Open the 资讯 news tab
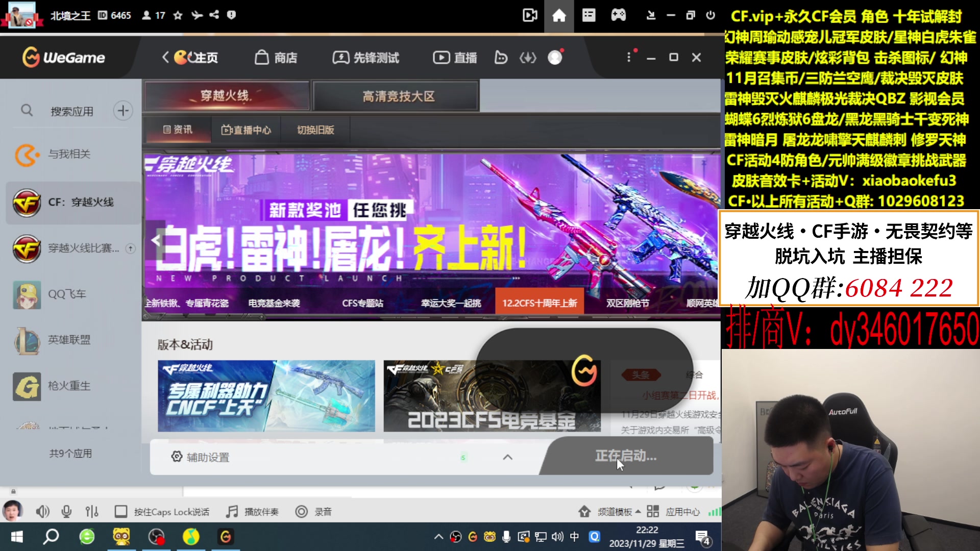 tap(178, 130)
